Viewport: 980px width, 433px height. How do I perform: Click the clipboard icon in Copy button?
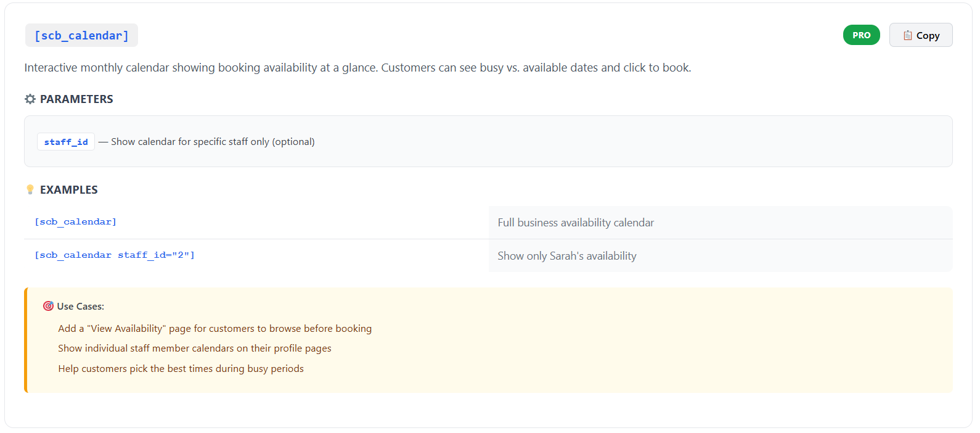click(907, 35)
